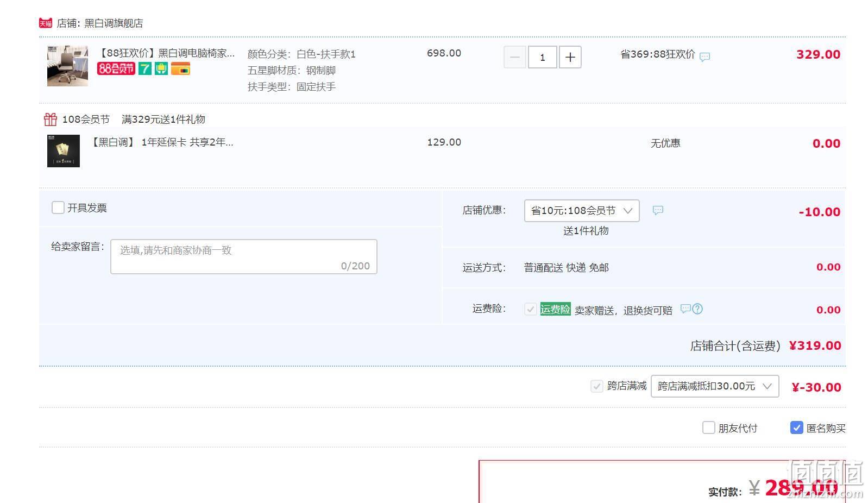This screenshot has height=503, width=868.
Task: Decrease quantity with the minus button
Action: pos(515,57)
